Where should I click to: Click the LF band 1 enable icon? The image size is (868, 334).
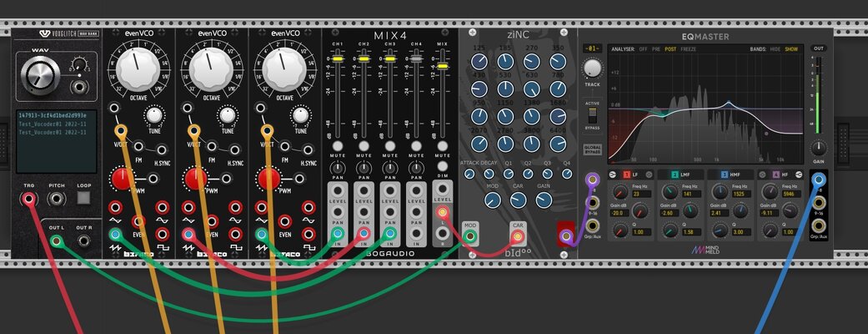[x=627, y=175]
